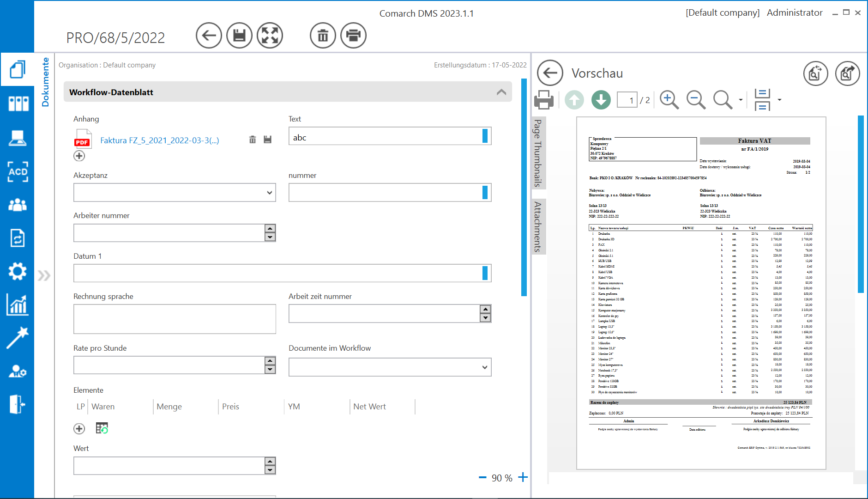Open the settings gear in the sidebar

17,271
